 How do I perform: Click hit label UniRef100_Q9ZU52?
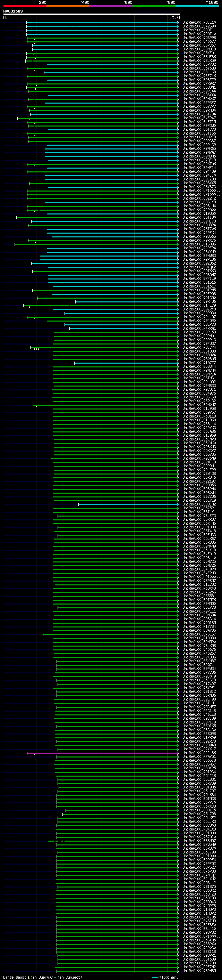199,263
